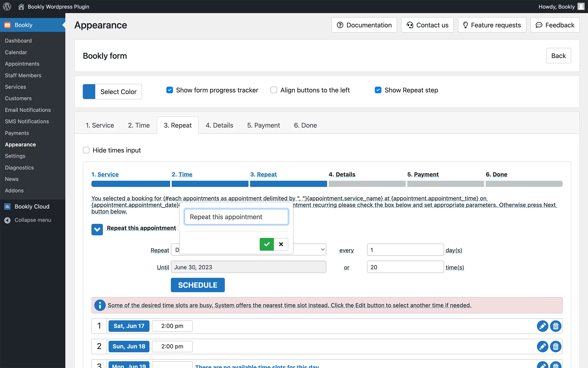Open Settings in the sidebar
The image size is (588, 368).
coord(15,156)
